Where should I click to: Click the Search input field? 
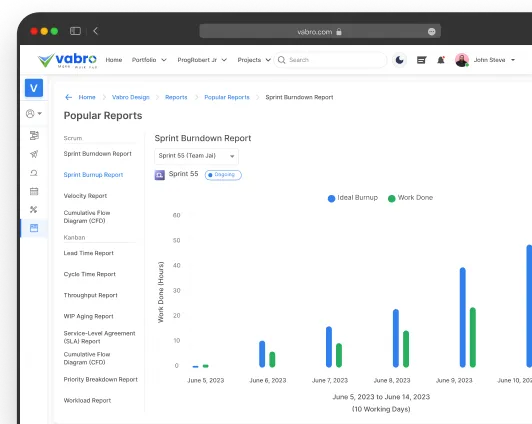330,60
